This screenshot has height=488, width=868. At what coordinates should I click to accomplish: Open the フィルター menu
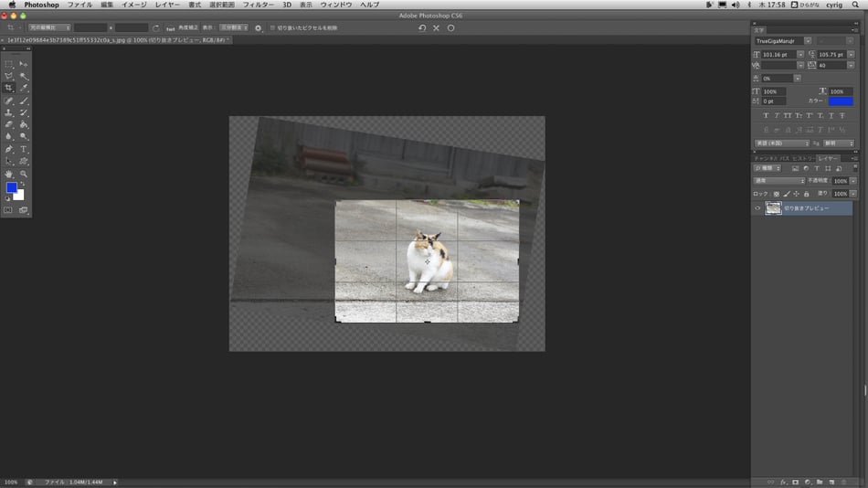(x=258, y=5)
